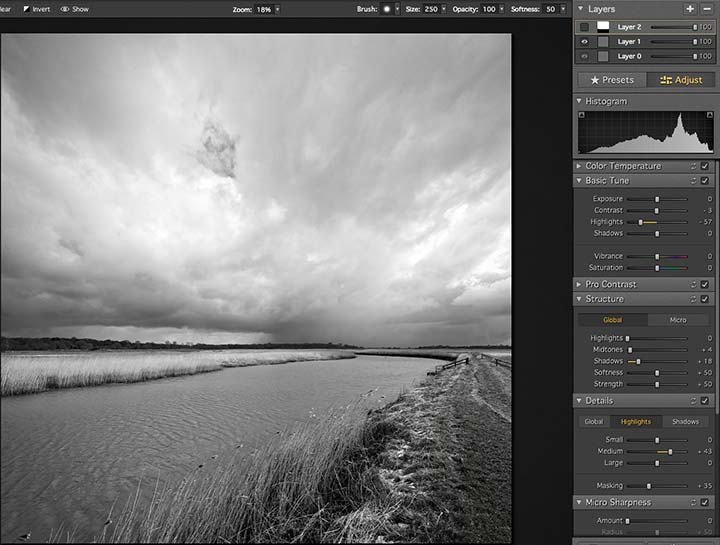
Task: Open the brush Opacity dropdown
Action: [x=501, y=9]
